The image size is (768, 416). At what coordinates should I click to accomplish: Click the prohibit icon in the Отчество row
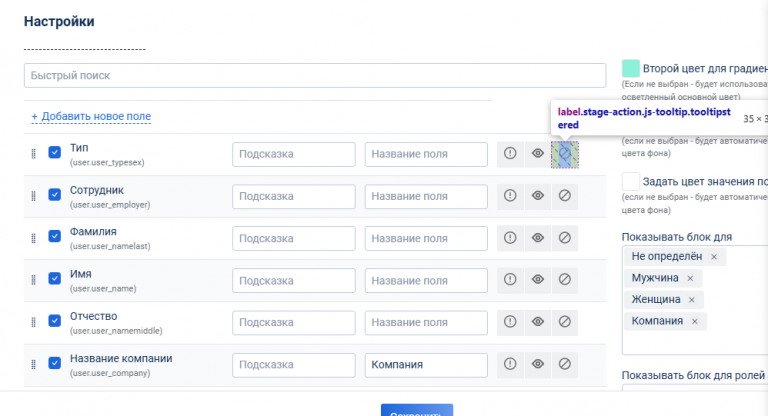coord(565,321)
